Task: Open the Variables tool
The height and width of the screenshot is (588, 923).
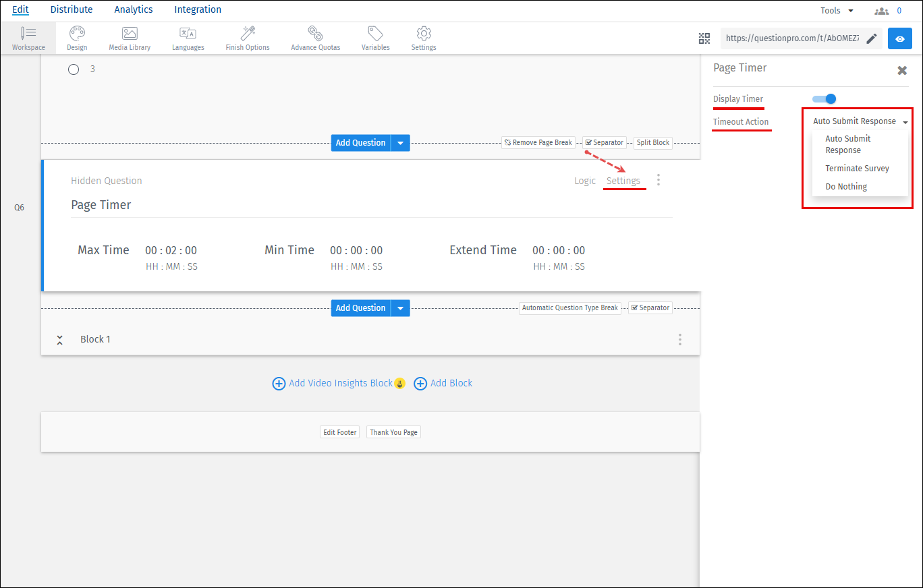Action: pos(375,37)
